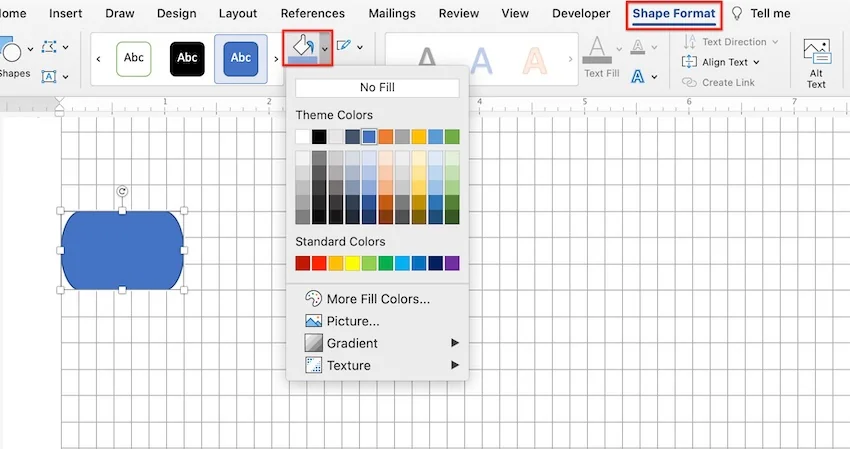Pick the orange theme color
This screenshot has height=449, width=850.
[x=385, y=137]
